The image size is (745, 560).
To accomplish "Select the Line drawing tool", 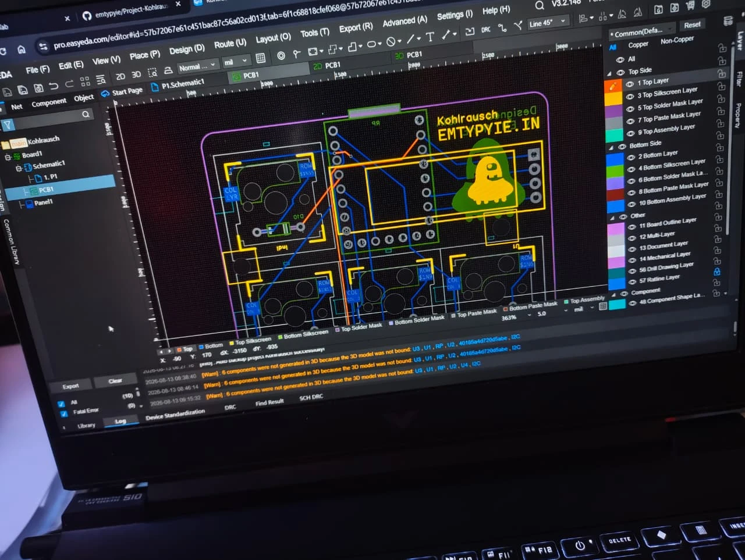I will pos(410,39).
